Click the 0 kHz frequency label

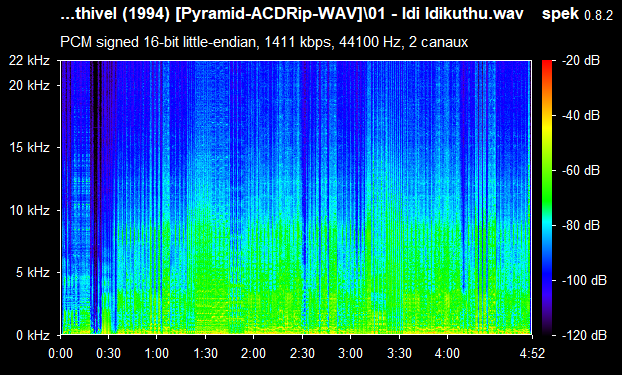[33, 335]
